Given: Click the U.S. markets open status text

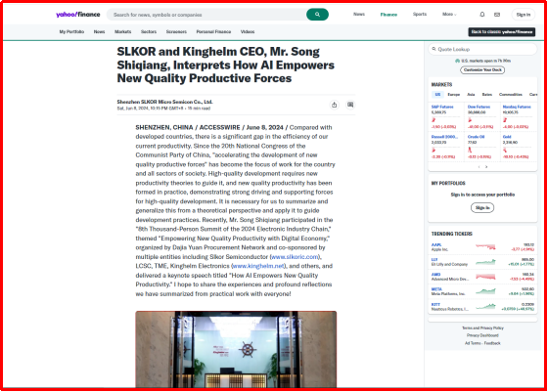Looking at the screenshot, I should coord(485,61).
